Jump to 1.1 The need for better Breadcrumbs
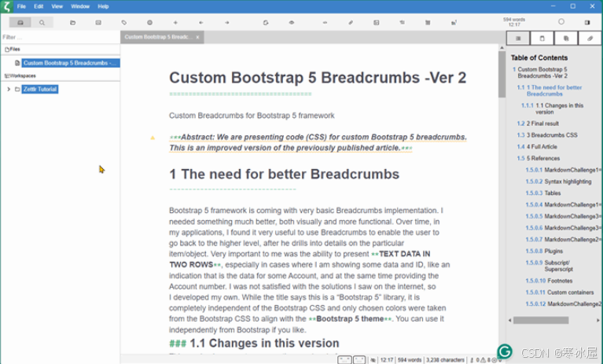 [550, 90]
